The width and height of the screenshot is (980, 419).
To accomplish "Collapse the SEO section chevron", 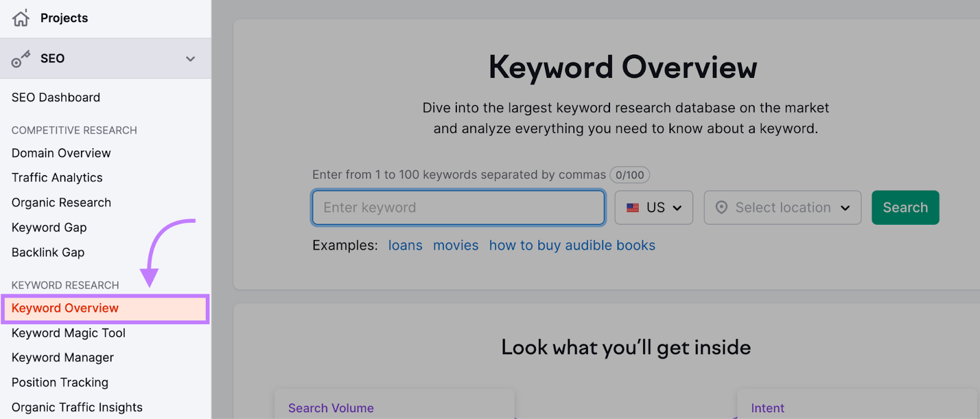I will click(x=190, y=59).
